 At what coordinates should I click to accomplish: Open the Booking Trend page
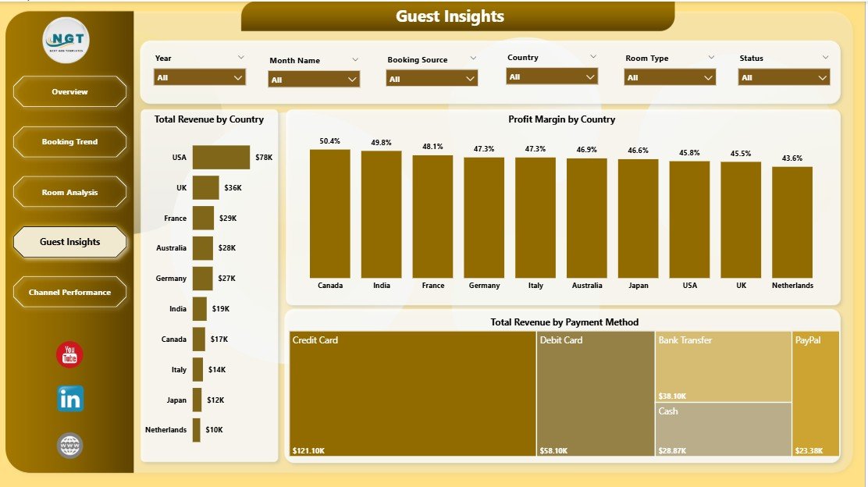pos(69,142)
